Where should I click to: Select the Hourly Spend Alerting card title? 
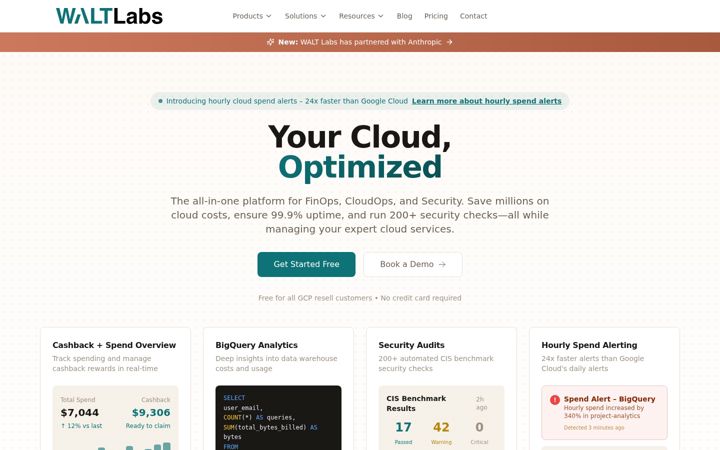[589, 345]
